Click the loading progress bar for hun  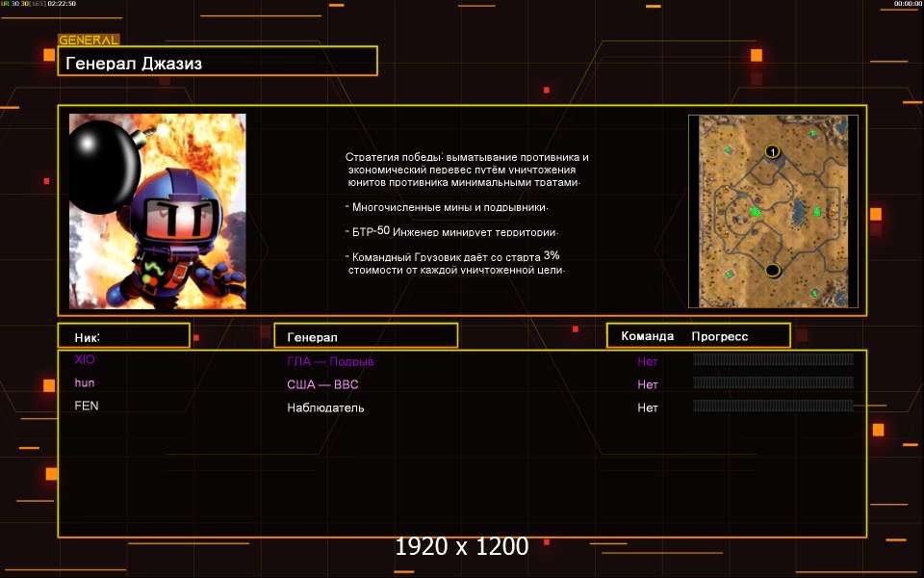click(x=773, y=382)
